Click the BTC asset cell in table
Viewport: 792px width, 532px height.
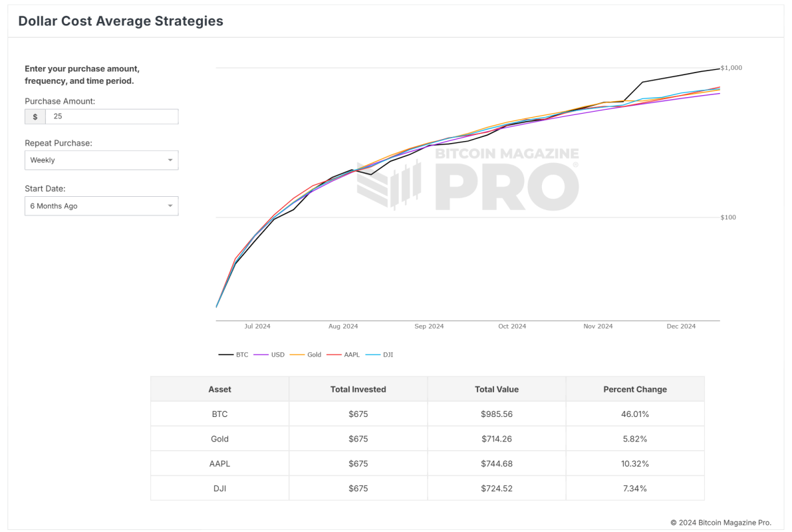pyautogui.click(x=219, y=414)
